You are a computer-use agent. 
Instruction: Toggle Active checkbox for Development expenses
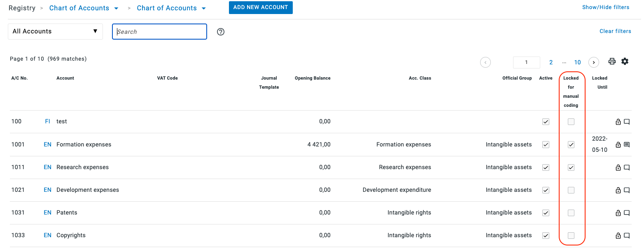pos(546,190)
